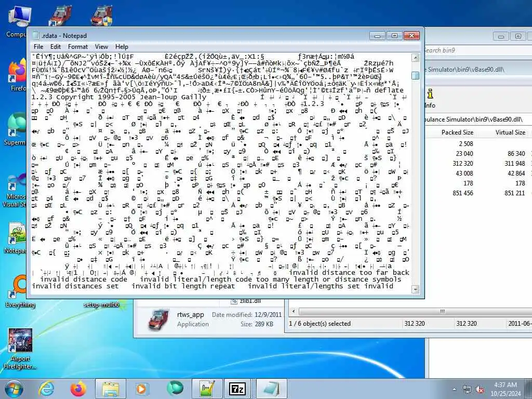Launch Firefox from the taskbar
532x399 pixels.
pos(78,389)
